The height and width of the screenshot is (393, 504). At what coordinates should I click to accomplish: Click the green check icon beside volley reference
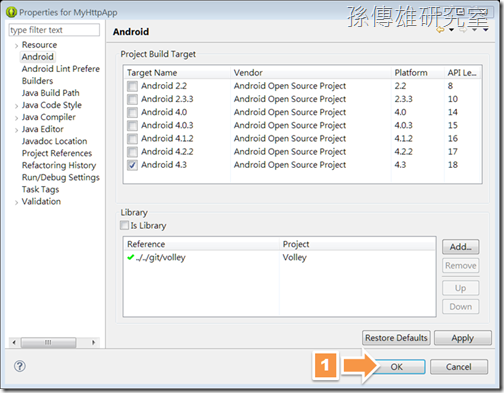(x=131, y=257)
